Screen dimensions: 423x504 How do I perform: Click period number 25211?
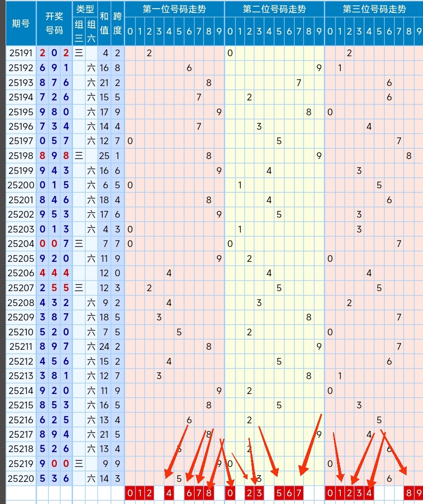pos(21,347)
